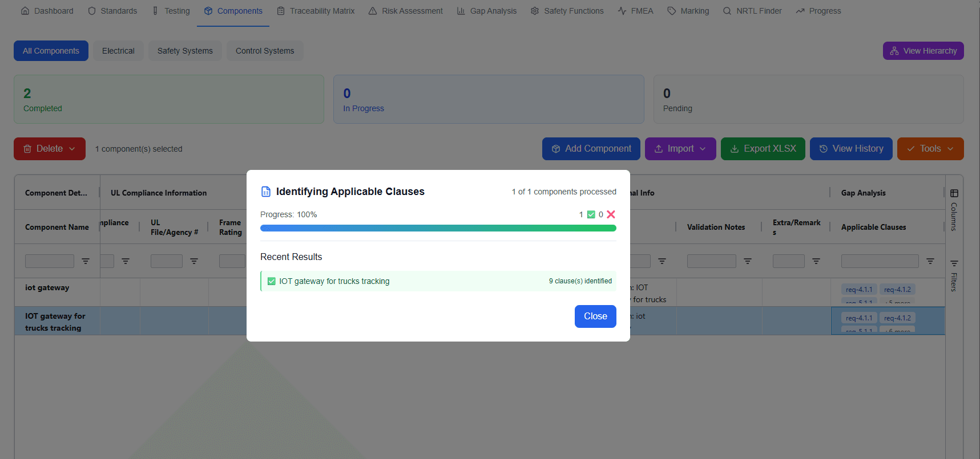This screenshot has width=980, height=459.
Task: Click the filter icon under Applicable Clauses
Action: click(x=930, y=261)
